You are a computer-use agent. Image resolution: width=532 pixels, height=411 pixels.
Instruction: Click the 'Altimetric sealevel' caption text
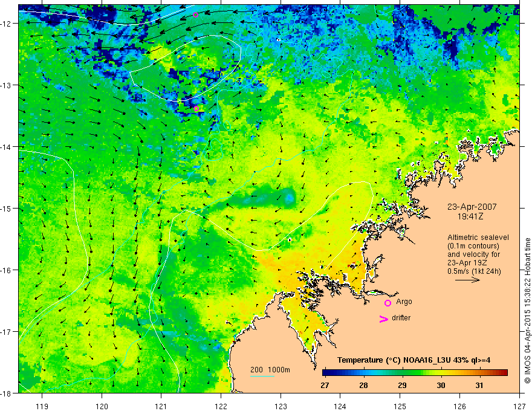pos(478,238)
